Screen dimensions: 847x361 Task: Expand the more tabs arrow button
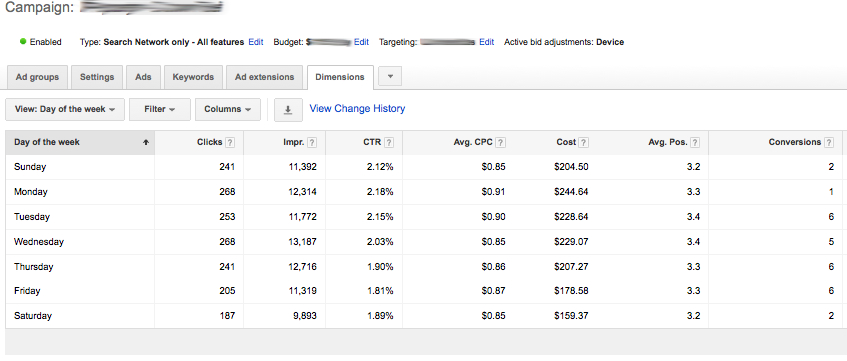(390, 77)
